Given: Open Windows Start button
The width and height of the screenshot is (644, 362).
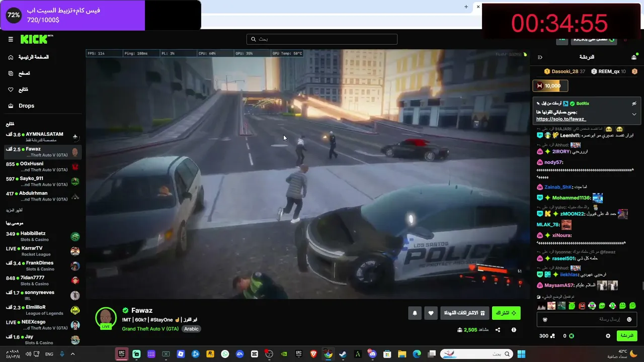Looking at the screenshot, I should [x=521, y=354].
